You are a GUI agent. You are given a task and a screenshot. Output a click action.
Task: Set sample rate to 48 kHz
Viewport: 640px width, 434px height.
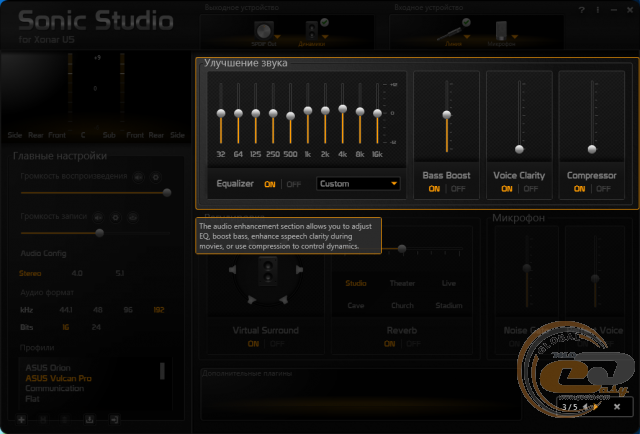coord(98,310)
